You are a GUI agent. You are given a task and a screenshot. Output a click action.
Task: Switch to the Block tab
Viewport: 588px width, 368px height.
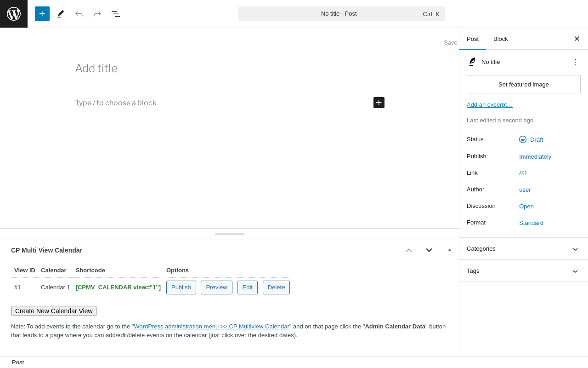point(501,39)
